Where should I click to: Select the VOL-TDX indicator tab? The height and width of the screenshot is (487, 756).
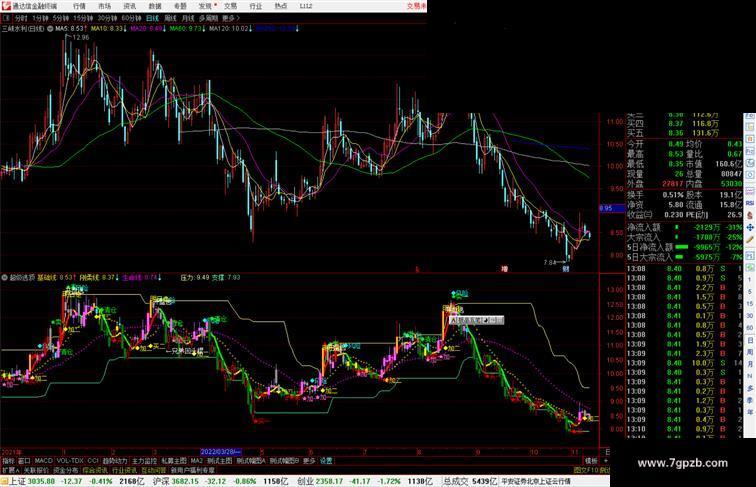click(70, 461)
